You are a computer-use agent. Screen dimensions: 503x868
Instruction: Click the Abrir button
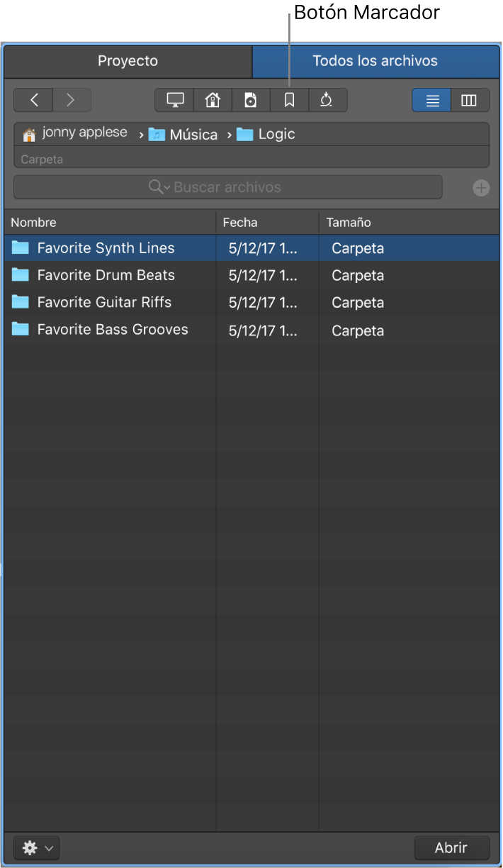click(451, 847)
